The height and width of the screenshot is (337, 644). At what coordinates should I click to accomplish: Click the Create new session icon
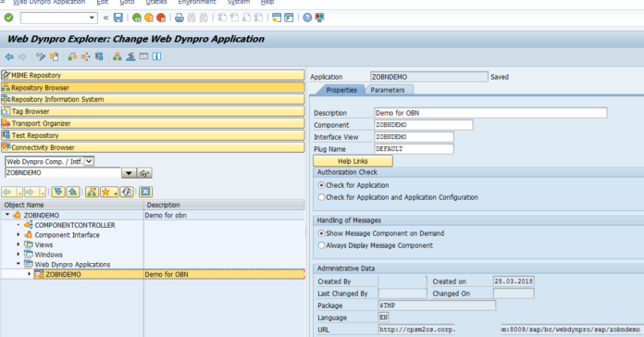pyautogui.click(x=277, y=18)
